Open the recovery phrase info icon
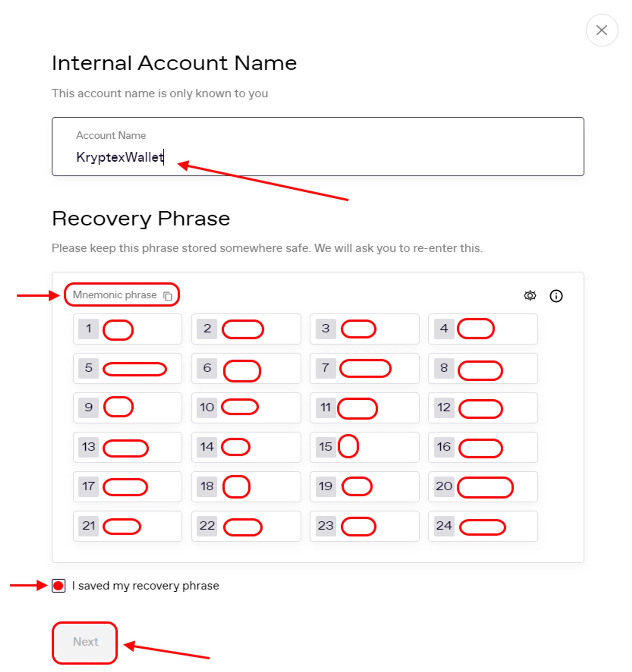Screen dimensions: 632x672 point(556,296)
